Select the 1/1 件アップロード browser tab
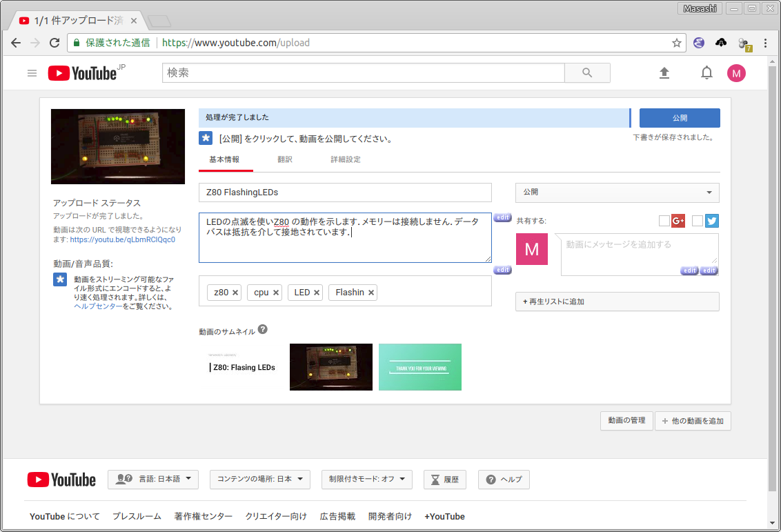 [77, 21]
